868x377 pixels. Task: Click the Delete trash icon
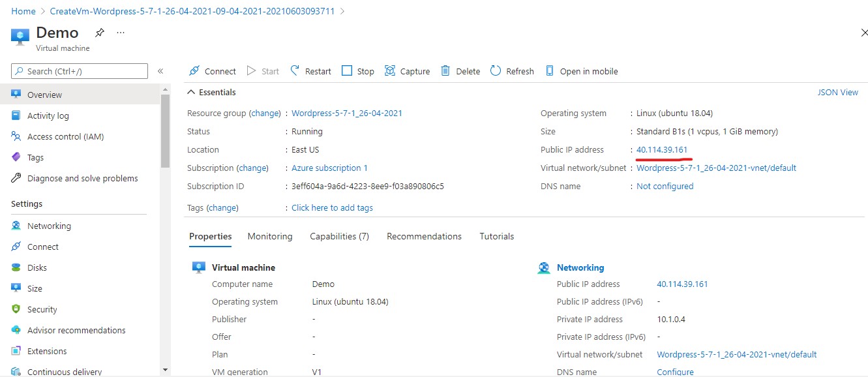click(x=445, y=71)
